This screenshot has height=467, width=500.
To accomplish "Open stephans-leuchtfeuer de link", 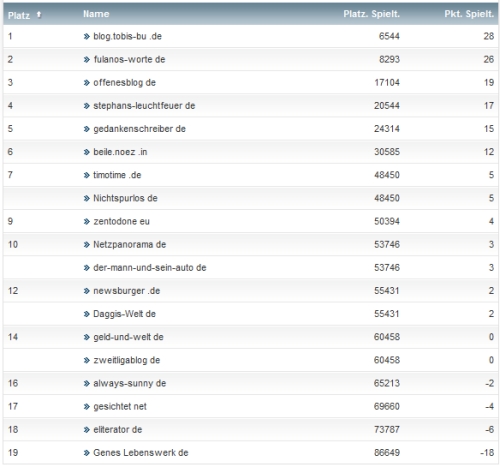I will tap(144, 106).
